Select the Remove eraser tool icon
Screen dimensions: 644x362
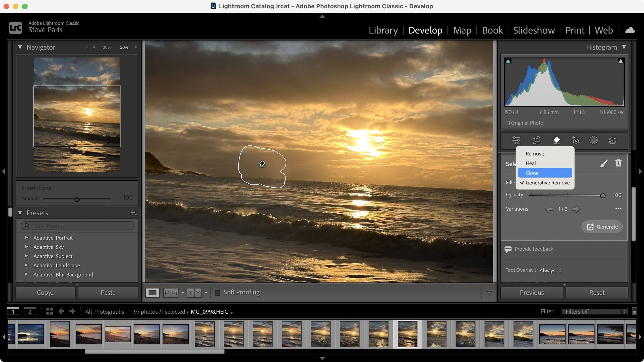(556, 140)
